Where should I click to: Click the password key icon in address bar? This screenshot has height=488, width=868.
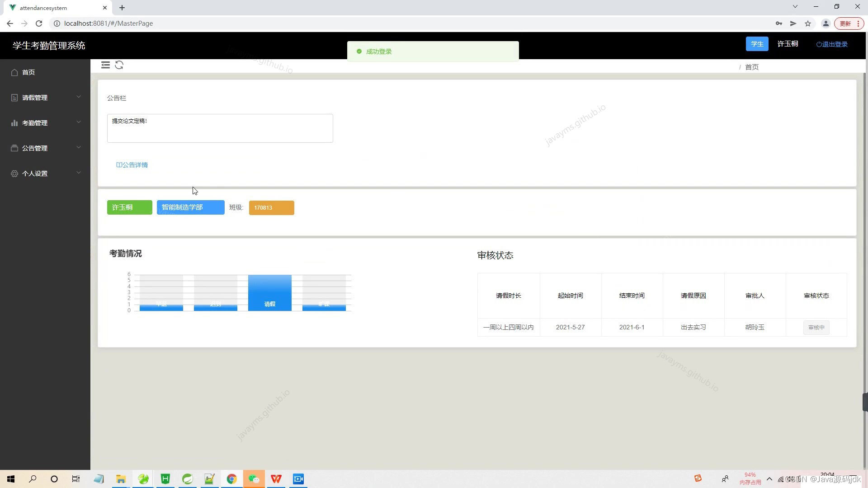pos(778,23)
